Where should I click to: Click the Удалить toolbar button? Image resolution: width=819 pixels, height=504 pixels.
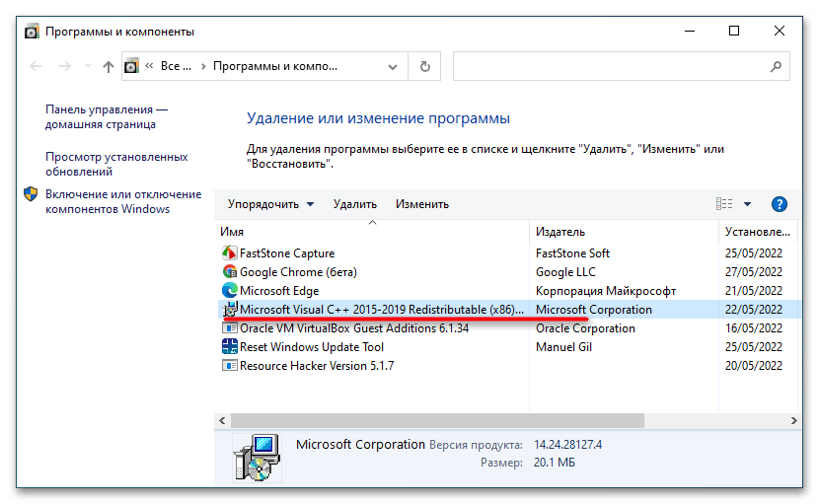tap(354, 204)
